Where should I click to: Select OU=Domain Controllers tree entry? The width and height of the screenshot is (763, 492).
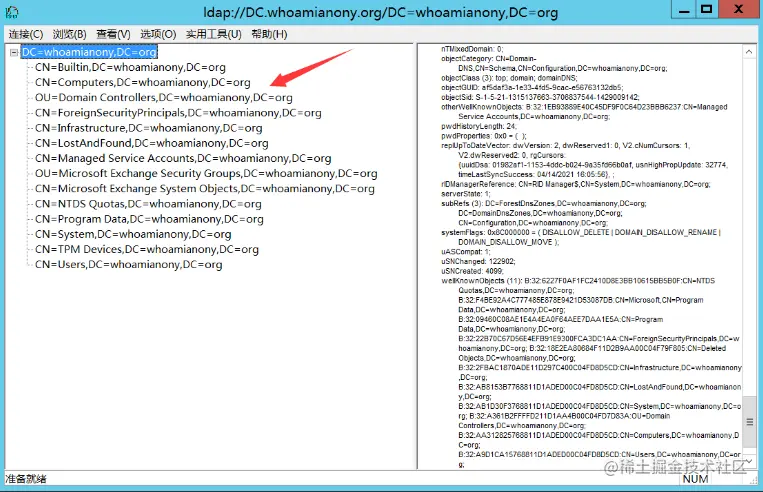click(x=164, y=97)
